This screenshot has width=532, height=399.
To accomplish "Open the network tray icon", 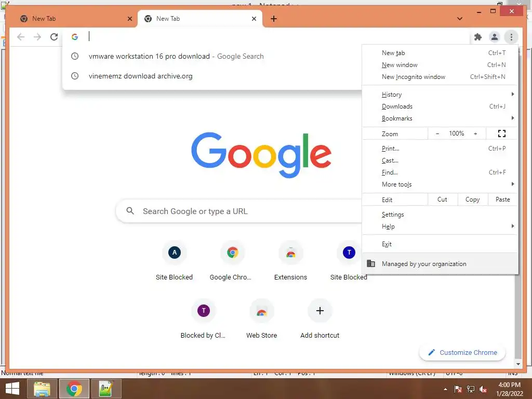I will (471, 389).
